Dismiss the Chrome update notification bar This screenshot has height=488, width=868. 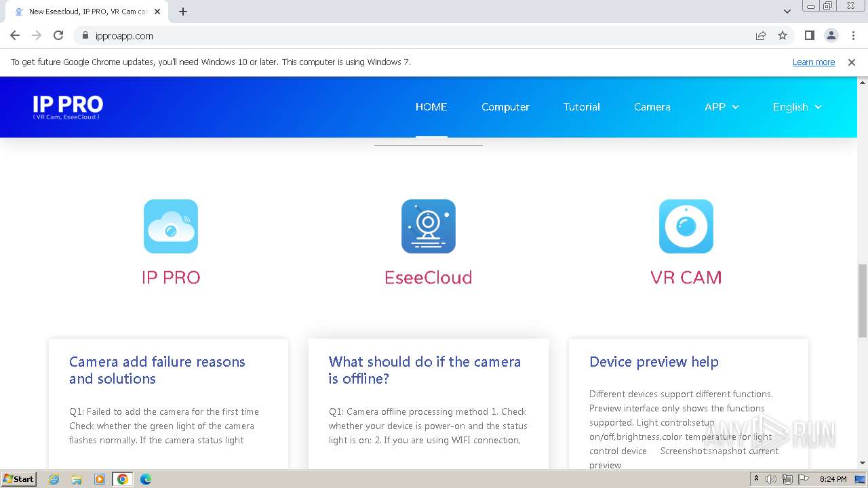tap(852, 62)
